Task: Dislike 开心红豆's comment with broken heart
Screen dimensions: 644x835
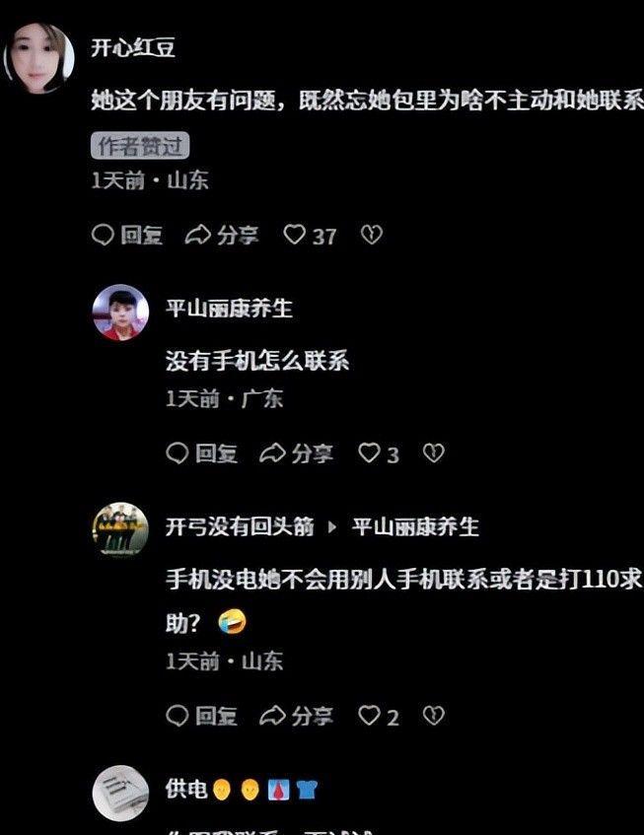Action: [371, 235]
